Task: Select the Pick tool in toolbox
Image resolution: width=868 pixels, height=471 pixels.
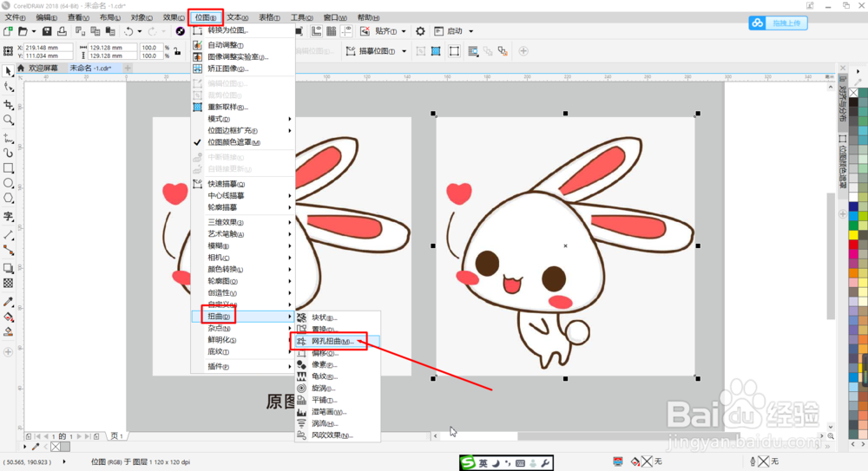Action: click(x=9, y=71)
